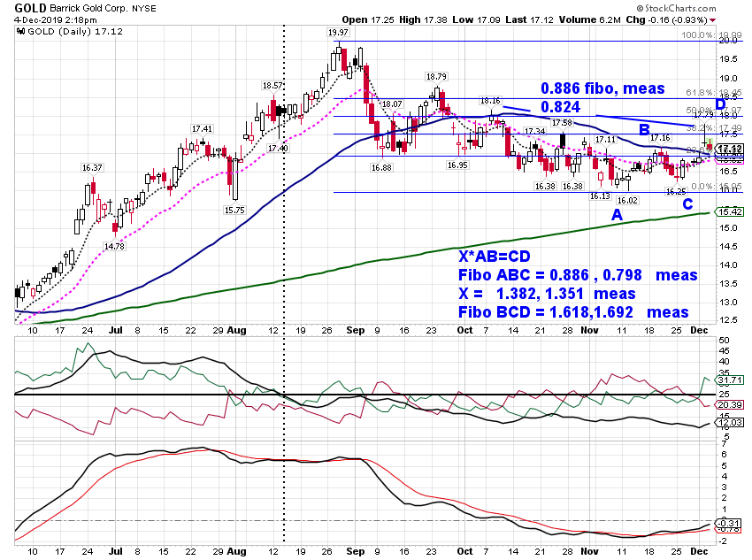Click the red down arrow after Chg
This screenshot has height=560, width=752.
[x=713, y=20]
